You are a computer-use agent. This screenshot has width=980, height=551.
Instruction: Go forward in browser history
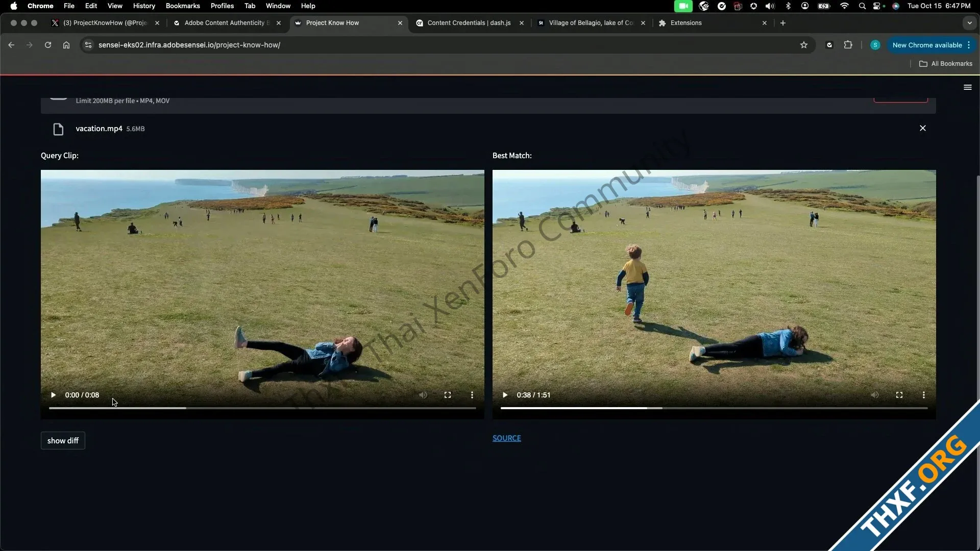pyautogui.click(x=30, y=45)
